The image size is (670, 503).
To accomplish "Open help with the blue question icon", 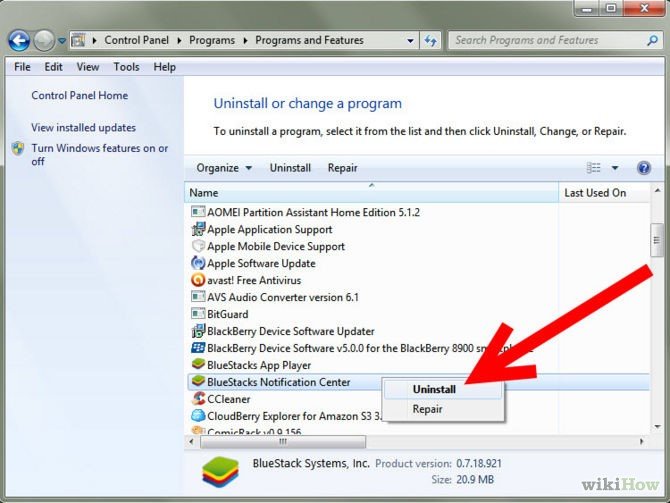I will (x=644, y=168).
